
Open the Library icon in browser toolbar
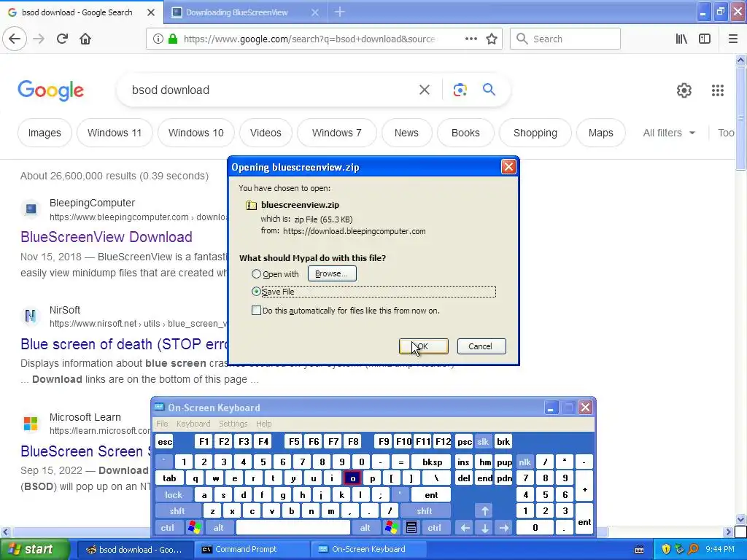click(x=681, y=39)
